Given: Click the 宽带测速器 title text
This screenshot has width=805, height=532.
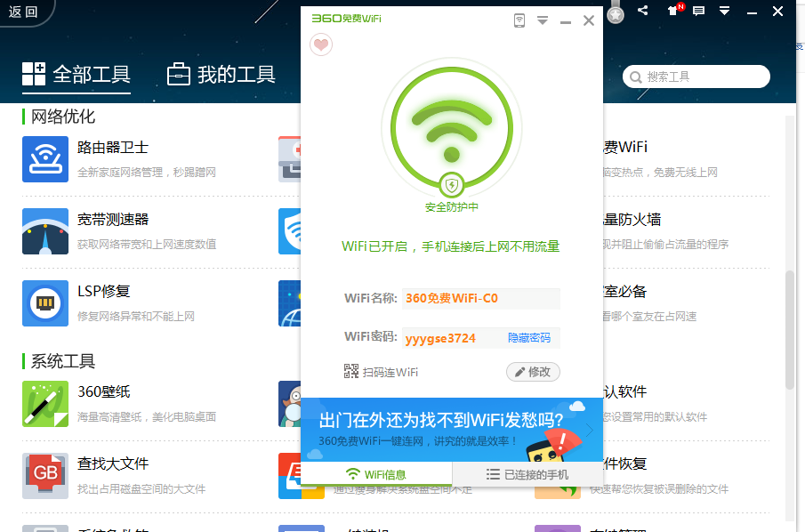Looking at the screenshot, I should (x=113, y=219).
